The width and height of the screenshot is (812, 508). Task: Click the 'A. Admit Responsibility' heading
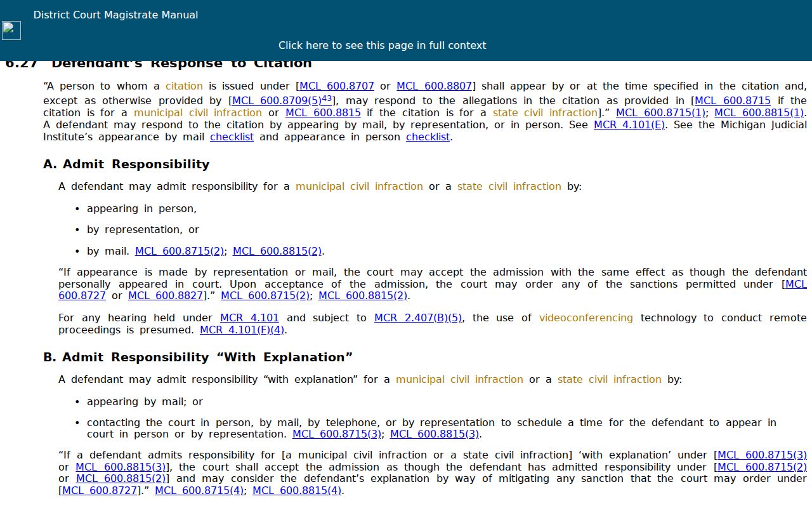[126, 164]
